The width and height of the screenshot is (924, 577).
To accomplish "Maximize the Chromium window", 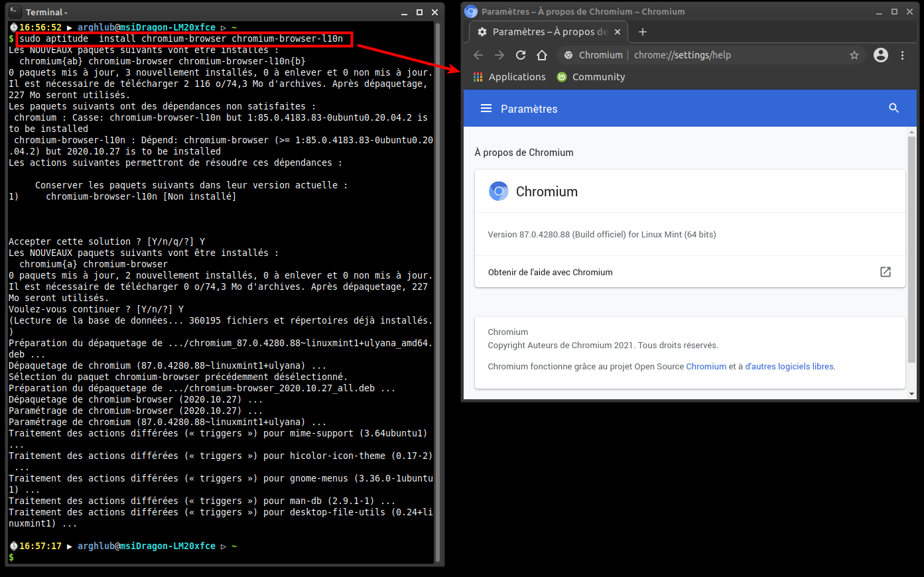I will 894,11.
